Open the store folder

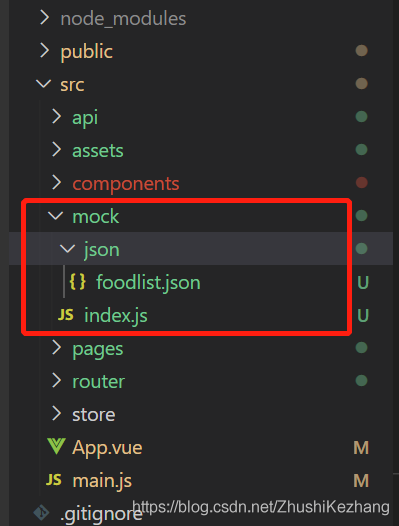coord(94,415)
